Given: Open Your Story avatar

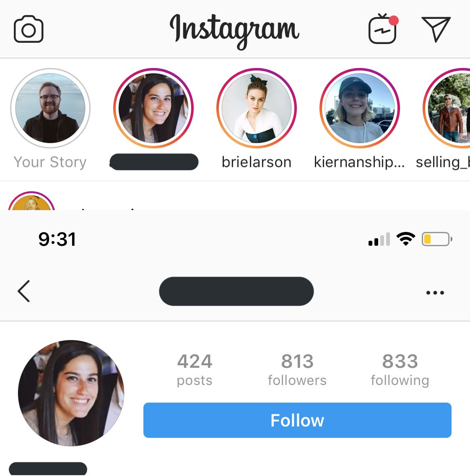Looking at the screenshot, I should point(50,108).
